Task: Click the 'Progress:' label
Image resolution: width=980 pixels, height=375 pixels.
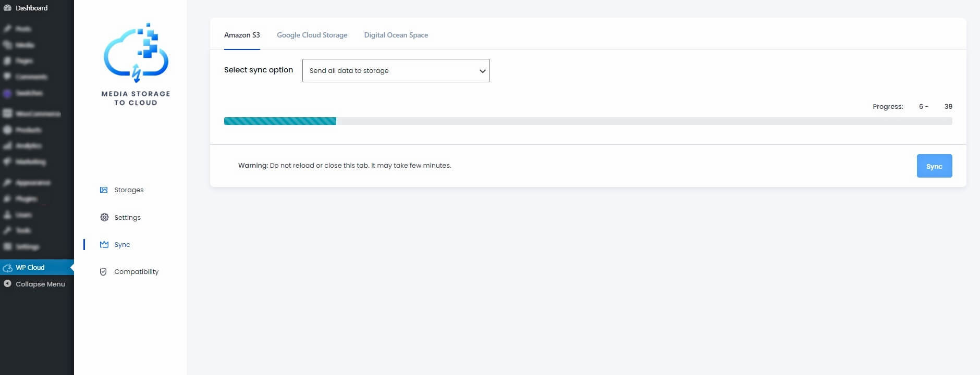Action: [x=888, y=107]
